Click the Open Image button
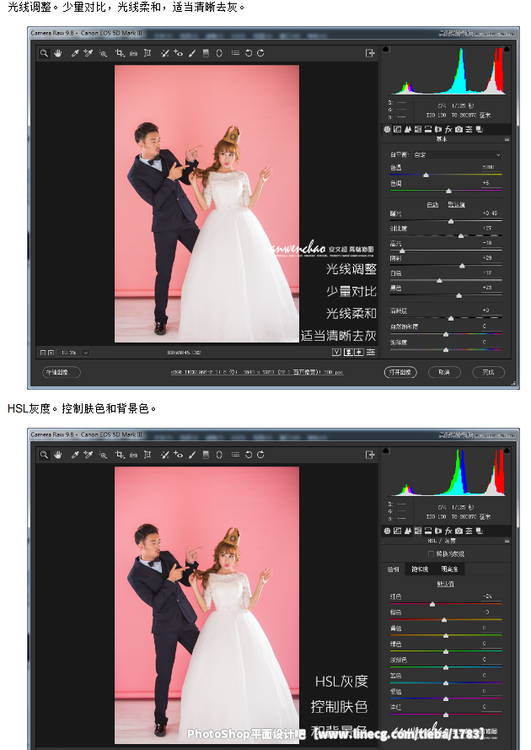Screen dimensions: 531x750 pos(400,372)
